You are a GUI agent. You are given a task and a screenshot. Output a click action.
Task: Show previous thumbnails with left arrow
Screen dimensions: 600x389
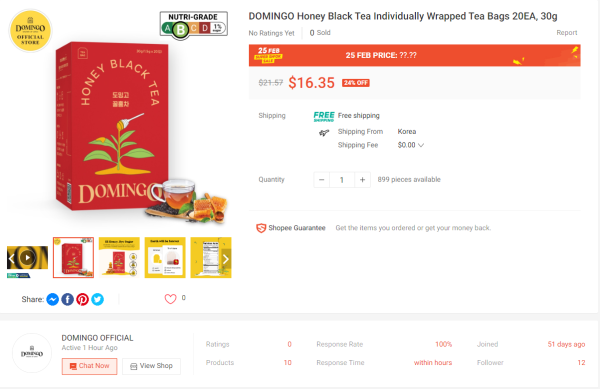[11, 259]
